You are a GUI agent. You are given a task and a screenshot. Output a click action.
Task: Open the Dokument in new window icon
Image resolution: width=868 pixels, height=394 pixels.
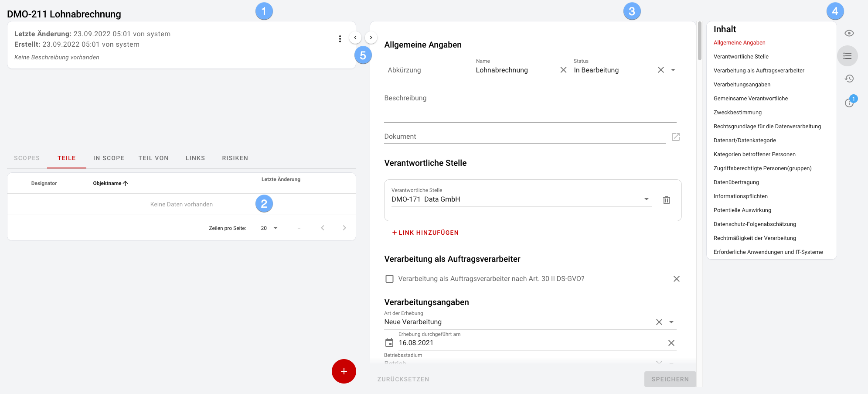point(676,137)
